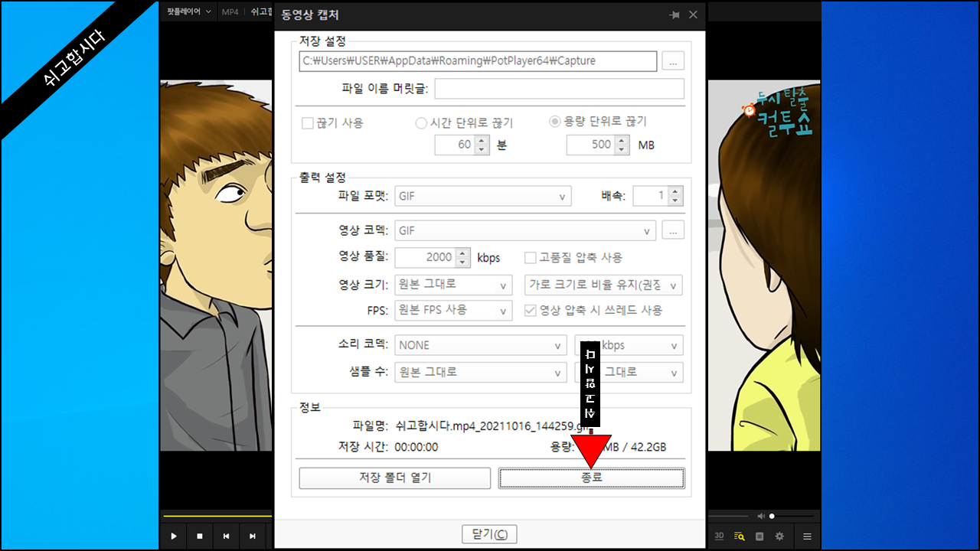This screenshot has width=980, height=551.
Task: Skip to previous track in PotPlayer
Action: [225, 536]
